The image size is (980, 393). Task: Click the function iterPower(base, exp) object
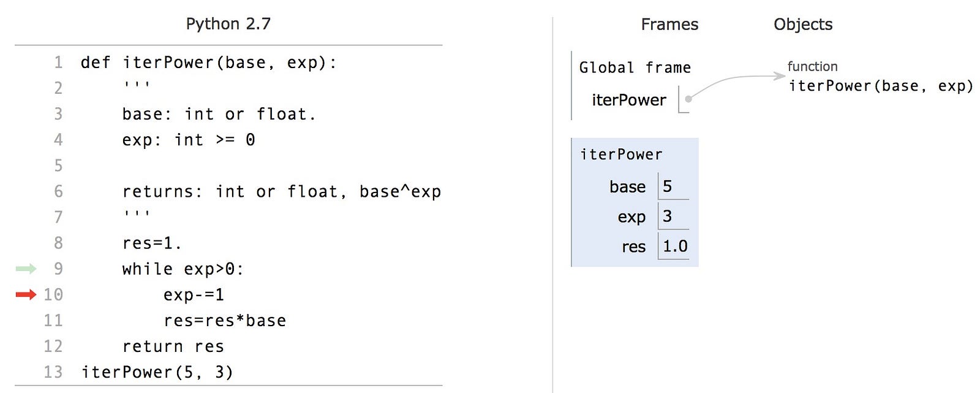[880, 77]
